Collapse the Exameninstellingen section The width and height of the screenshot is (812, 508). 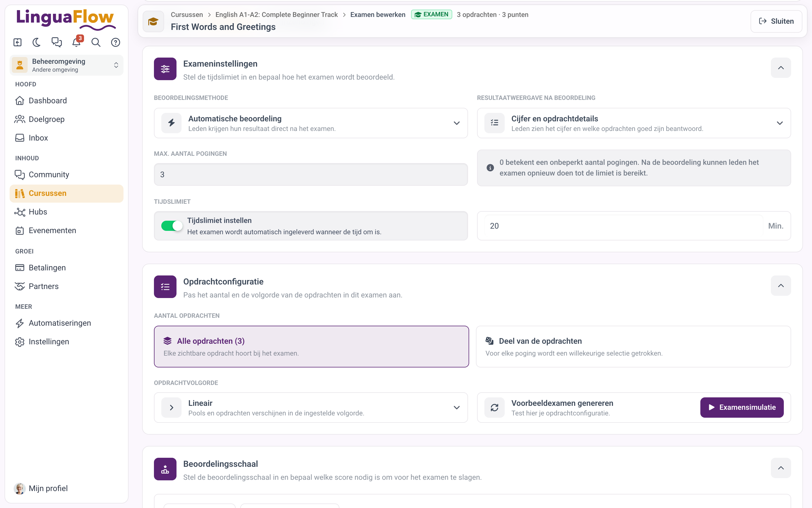pos(781,68)
